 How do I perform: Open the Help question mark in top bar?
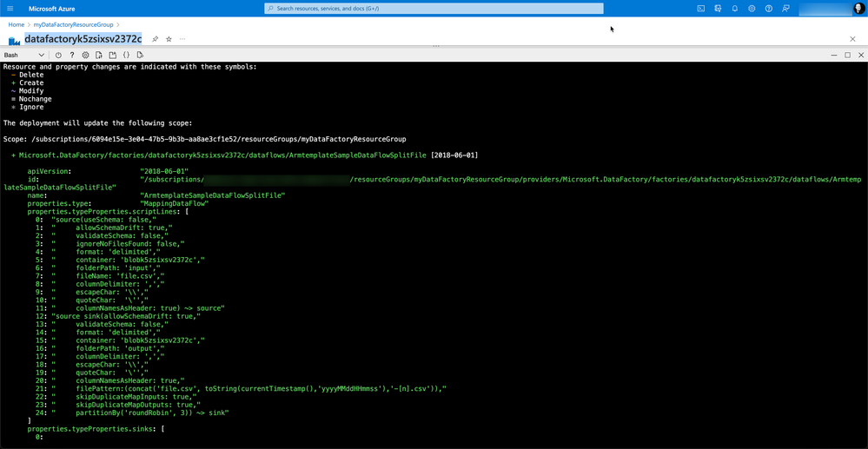click(x=768, y=9)
